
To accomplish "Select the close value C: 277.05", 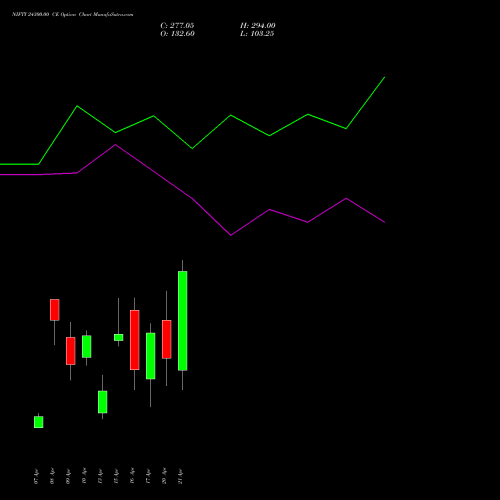I will pos(177,26).
